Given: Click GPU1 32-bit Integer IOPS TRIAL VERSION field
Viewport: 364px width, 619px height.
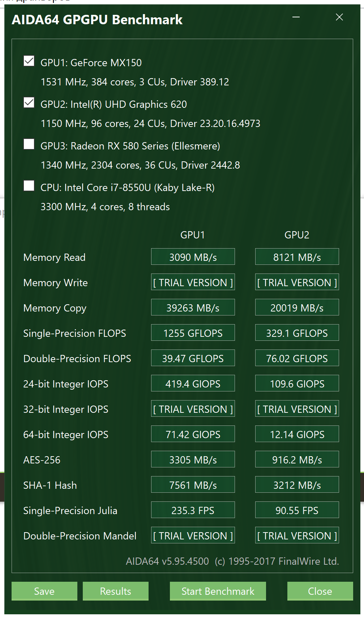Looking at the screenshot, I should tap(193, 409).
